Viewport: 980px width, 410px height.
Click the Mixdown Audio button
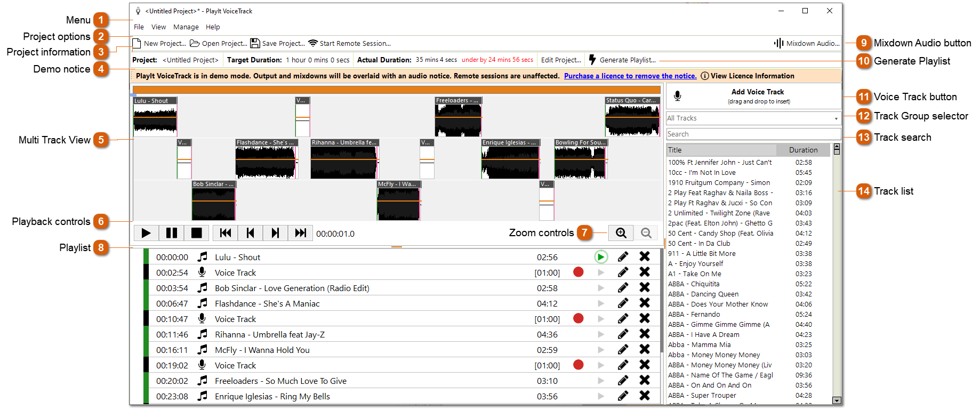click(807, 43)
